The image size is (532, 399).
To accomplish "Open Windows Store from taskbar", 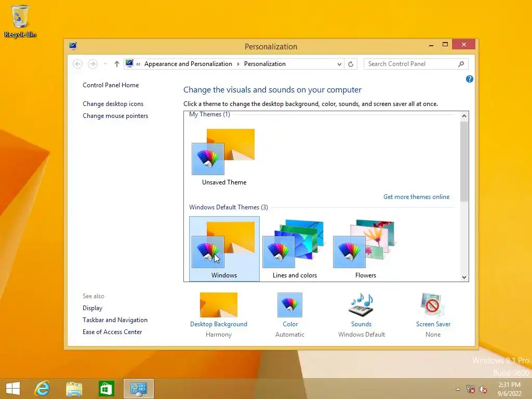I will point(106,389).
